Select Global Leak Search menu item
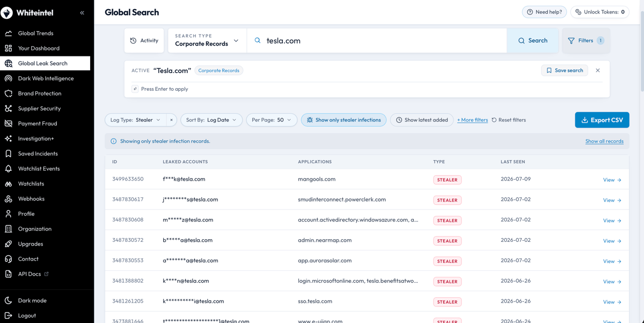 pyautogui.click(x=45, y=63)
